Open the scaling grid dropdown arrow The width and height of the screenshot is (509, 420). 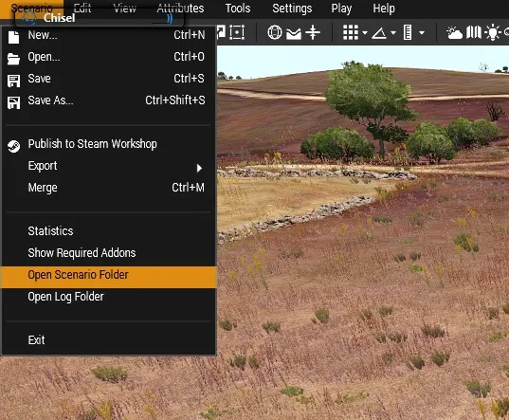click(x=422, y=33)
